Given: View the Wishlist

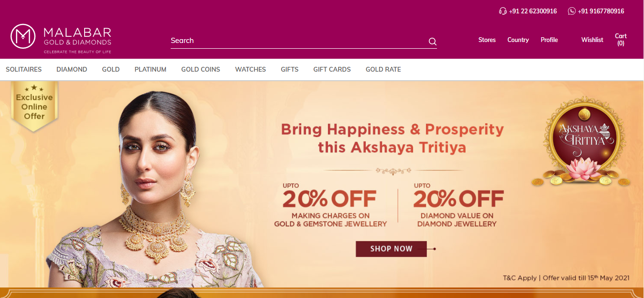Looking at the screenshot, I should (x=592, y=40).
